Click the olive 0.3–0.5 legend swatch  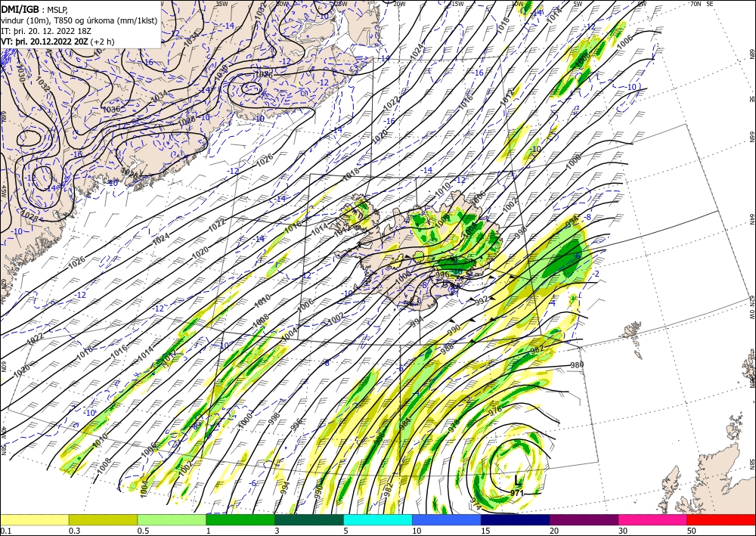click(x=103, y=519)
